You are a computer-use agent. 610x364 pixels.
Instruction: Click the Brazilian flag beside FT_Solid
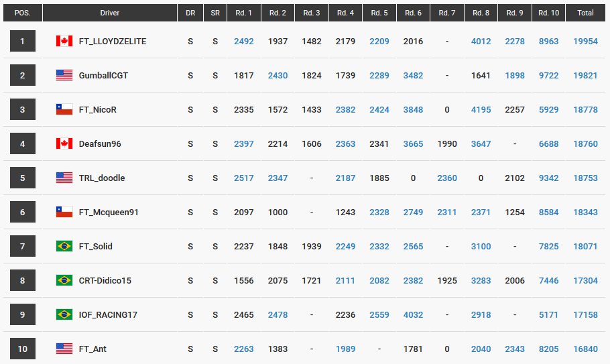(64, 246)
